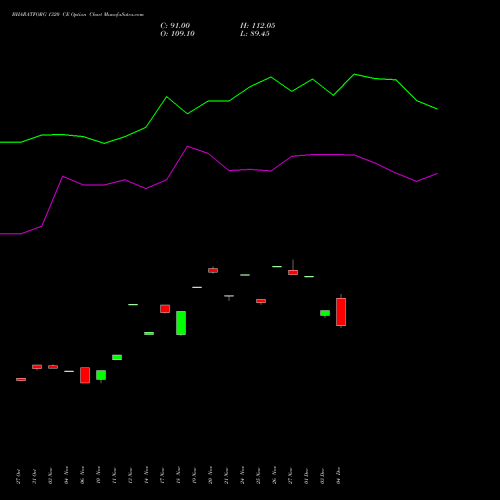The height and width of the screenshot is (500, 500).
Task: Click the magenta indicator line's highest peak
Action: (x=188, y=146)
